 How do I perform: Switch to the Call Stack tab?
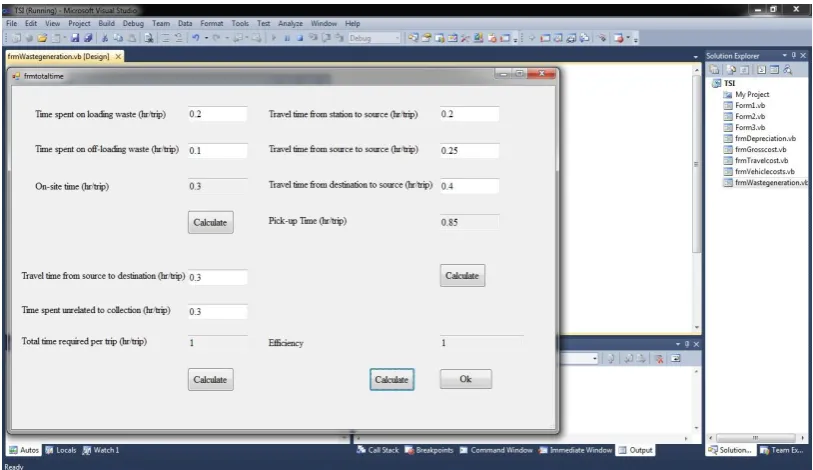coord(378,450)
